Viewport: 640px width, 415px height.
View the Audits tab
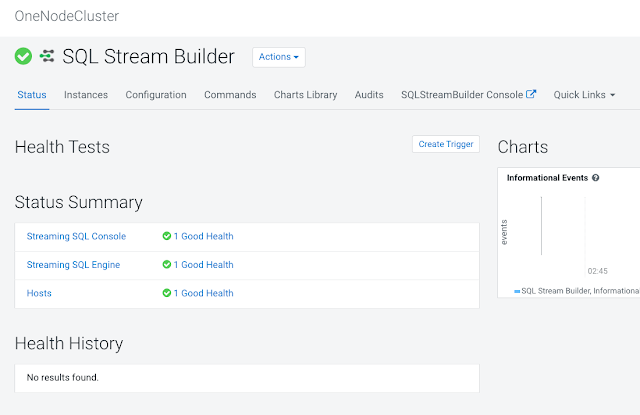(x=369, y=95)
